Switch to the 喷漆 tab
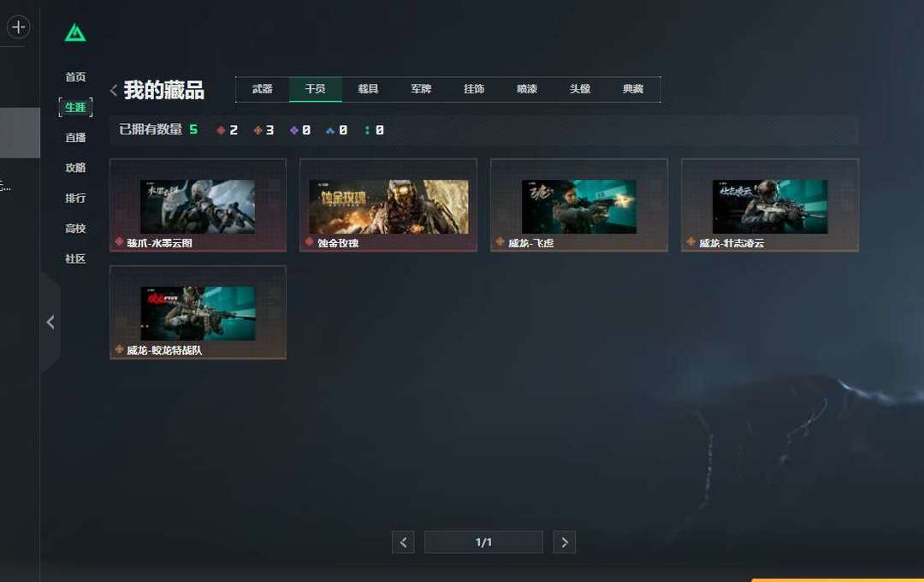The height and width of the screenshot is (582, 924). click(527, 89)
